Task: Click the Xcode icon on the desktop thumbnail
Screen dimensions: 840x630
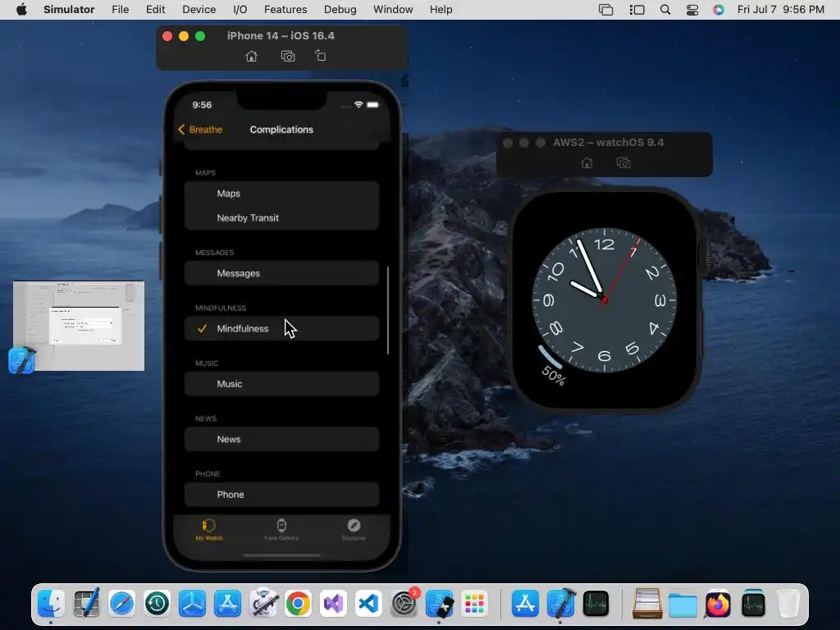Action: tap(22, 359)
